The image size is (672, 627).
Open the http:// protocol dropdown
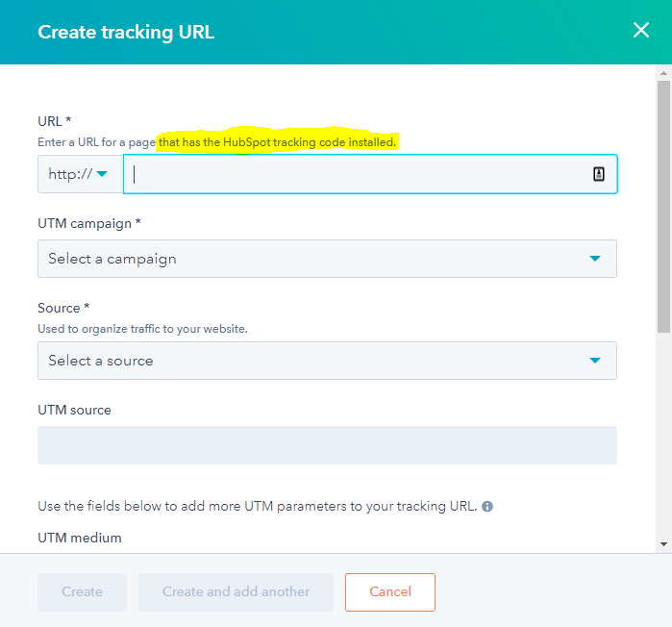[80, 174]
